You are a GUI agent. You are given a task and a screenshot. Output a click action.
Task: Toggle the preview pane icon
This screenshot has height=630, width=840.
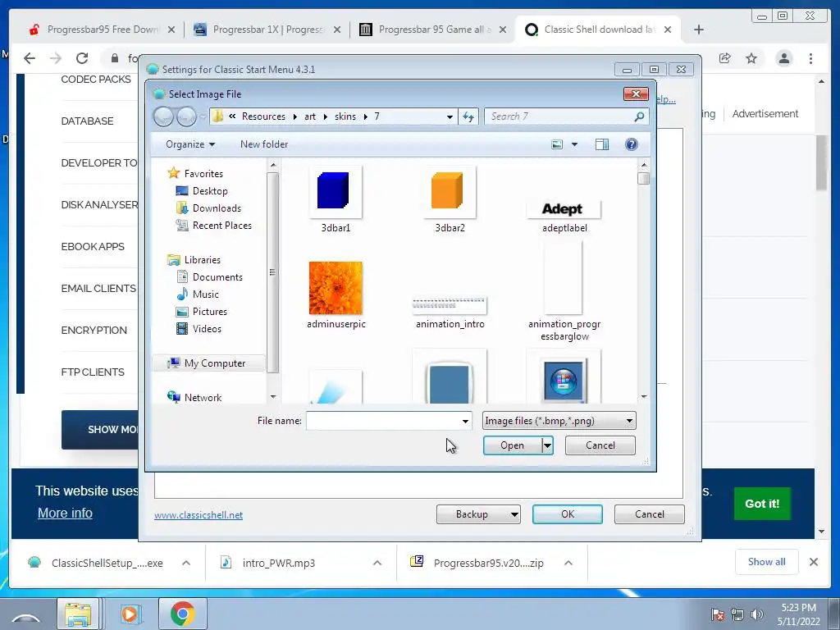click(602, 144)
